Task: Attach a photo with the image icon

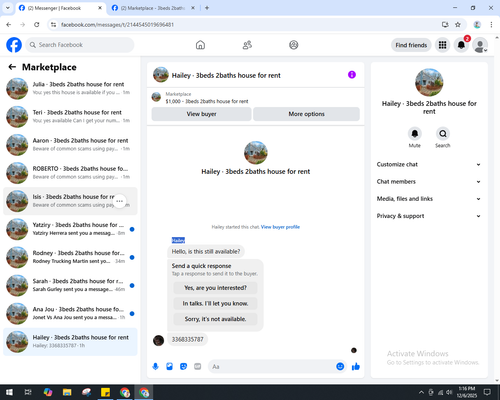Action: [169, 367]
